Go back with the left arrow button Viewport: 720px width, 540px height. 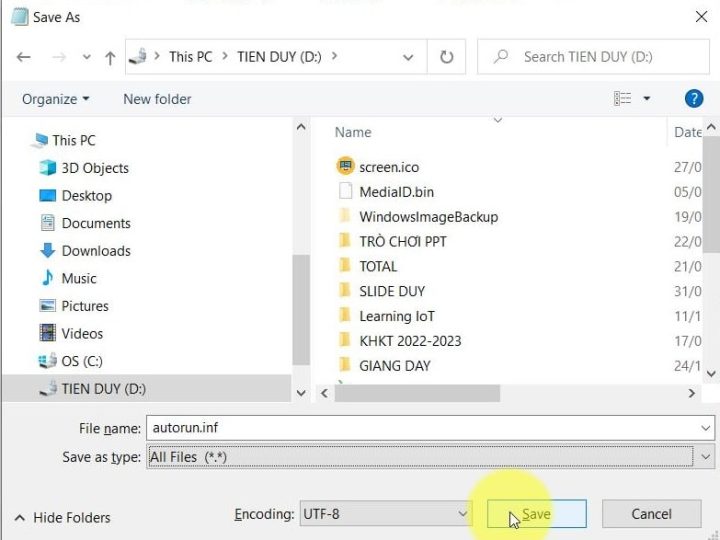click(x=23, y=57)
